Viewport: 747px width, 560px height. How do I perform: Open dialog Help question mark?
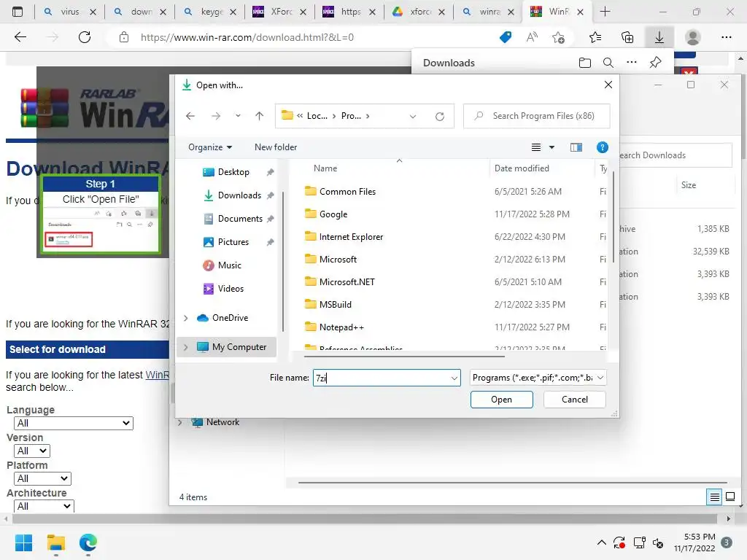(602, 147)
